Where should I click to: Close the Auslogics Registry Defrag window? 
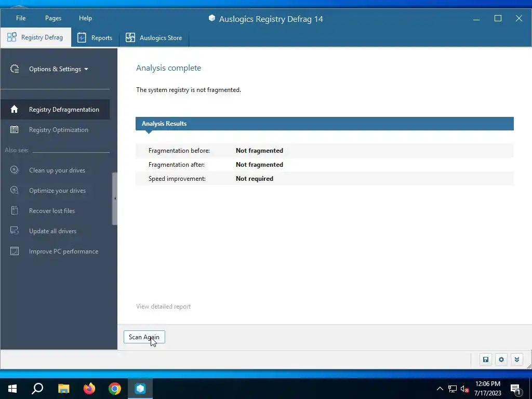[x=519, y=18]
